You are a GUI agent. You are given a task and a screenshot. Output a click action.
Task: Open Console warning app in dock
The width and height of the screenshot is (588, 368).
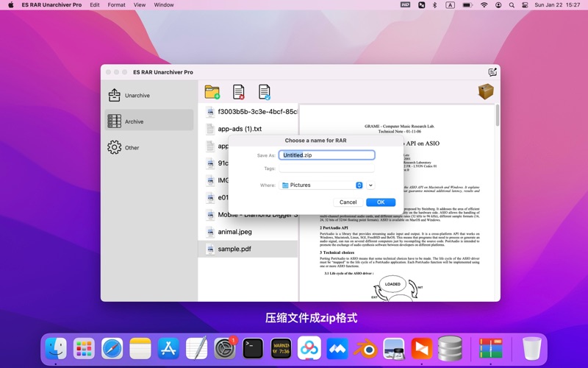(281, 348)
